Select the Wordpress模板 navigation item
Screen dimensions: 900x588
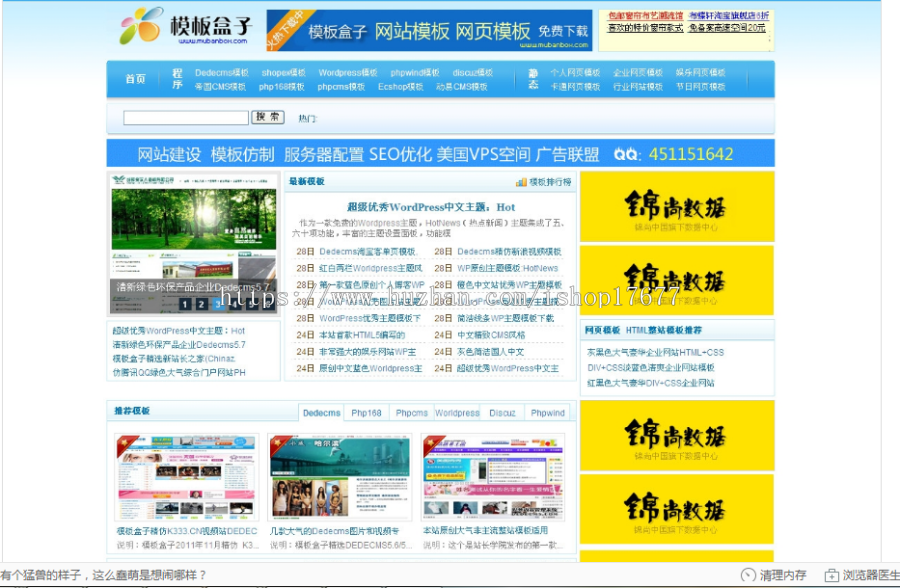point(349,72)
